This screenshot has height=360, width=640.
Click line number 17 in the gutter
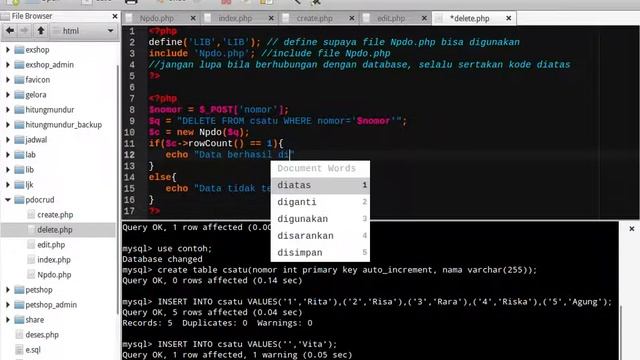[129, 211]
